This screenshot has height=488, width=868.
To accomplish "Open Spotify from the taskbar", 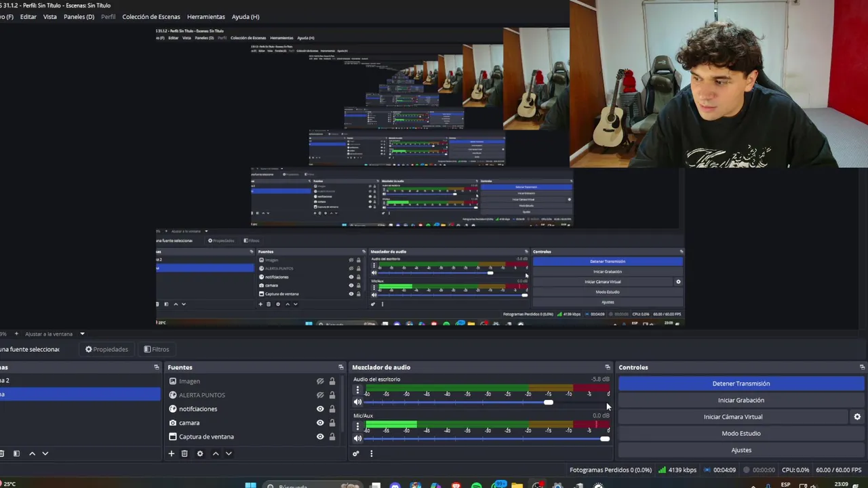I will click(x=476, y=485).
